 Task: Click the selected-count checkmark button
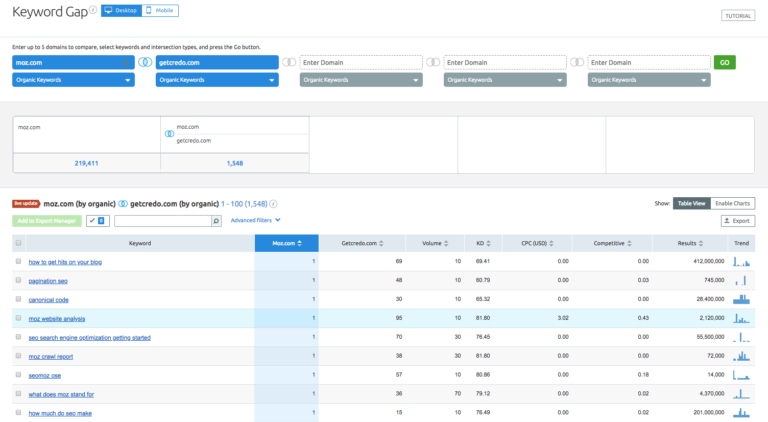[x=97, y=221]
